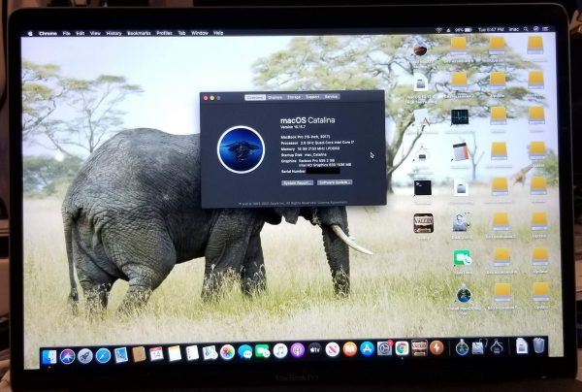
Task: Open the Apple menu
Action: coord(30,32)
